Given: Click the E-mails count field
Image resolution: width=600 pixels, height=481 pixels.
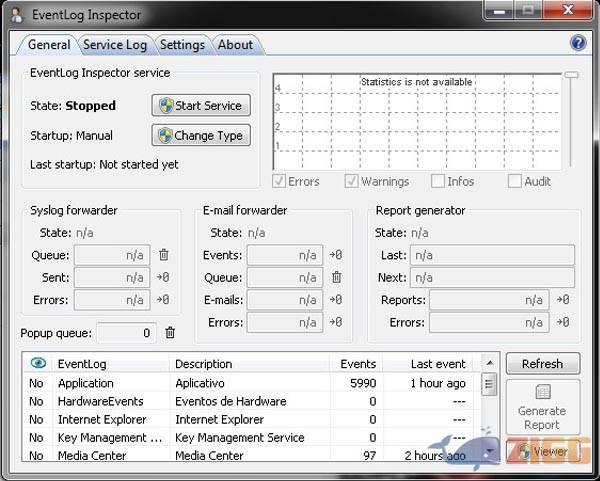Looking at the screenshot, I should (x=285, y=300).
